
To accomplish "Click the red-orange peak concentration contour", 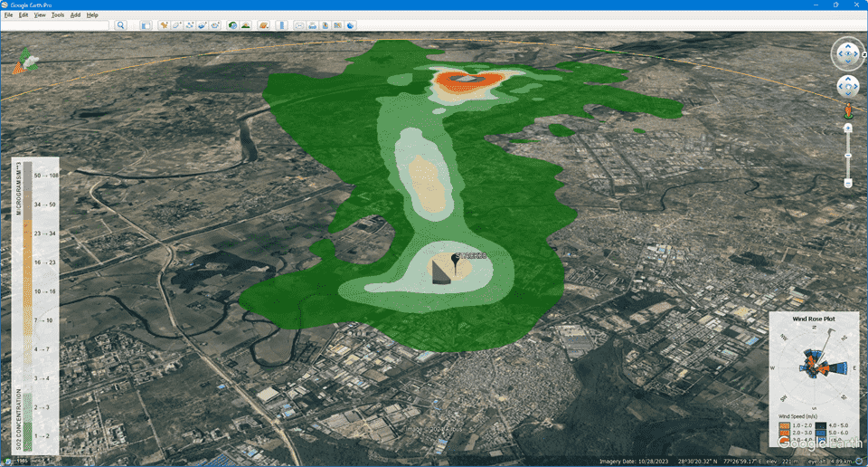I will (468, 82).
